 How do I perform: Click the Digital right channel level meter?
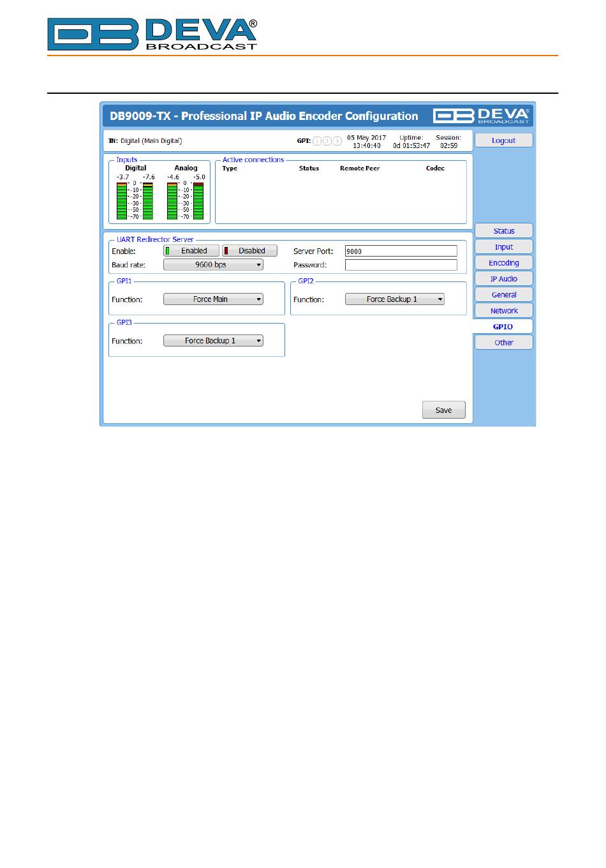[x=148, y=201]
